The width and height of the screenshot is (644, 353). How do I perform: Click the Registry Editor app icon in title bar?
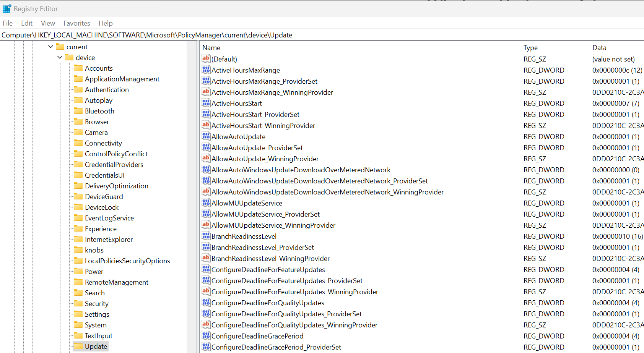(7, 8)
